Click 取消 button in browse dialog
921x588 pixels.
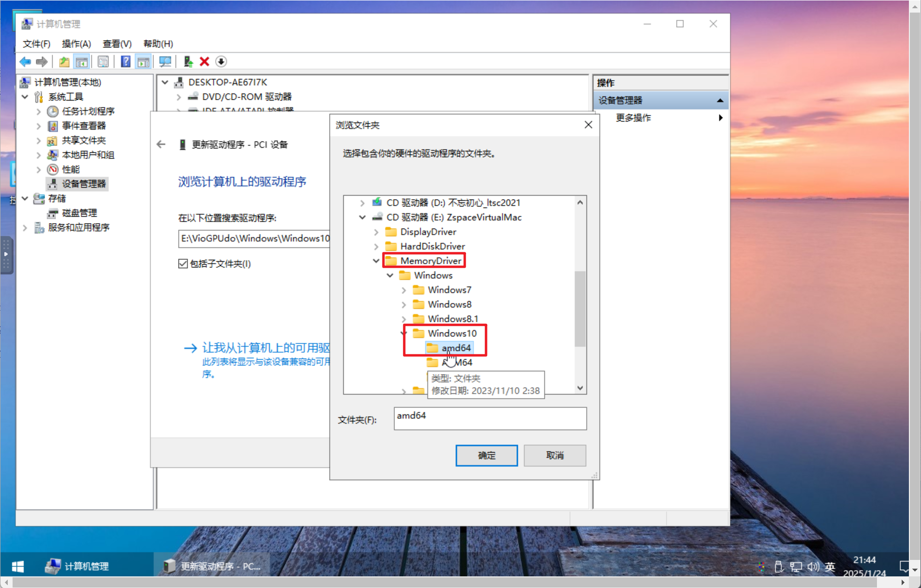tap(555, 455)
